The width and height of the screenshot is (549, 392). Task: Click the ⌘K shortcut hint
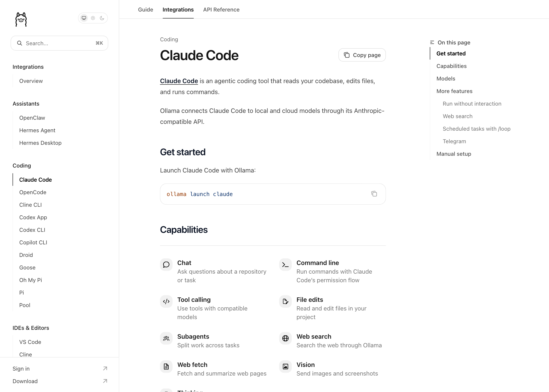[99, 43]
